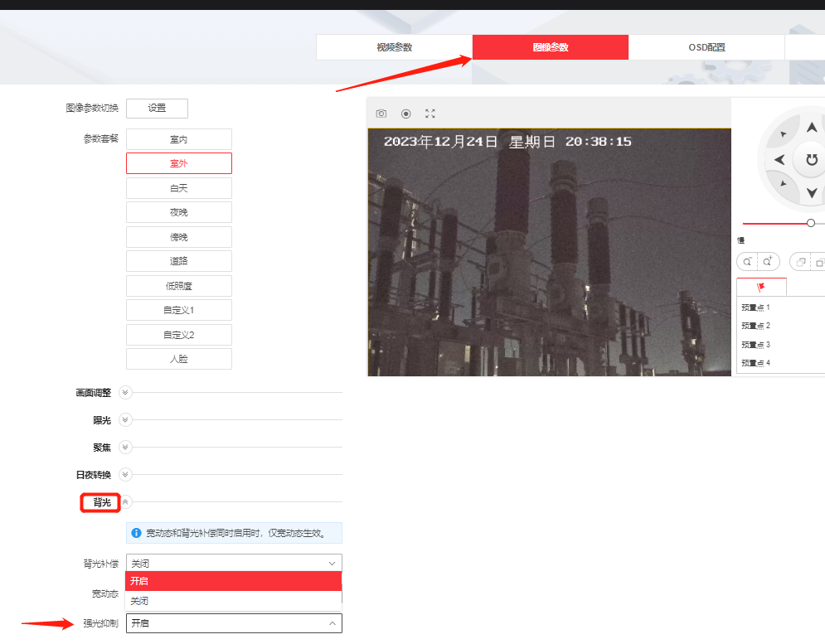Choose the 自定义2 parameter preset
This screenshot has width=825, height=644.
pos(179,335)
